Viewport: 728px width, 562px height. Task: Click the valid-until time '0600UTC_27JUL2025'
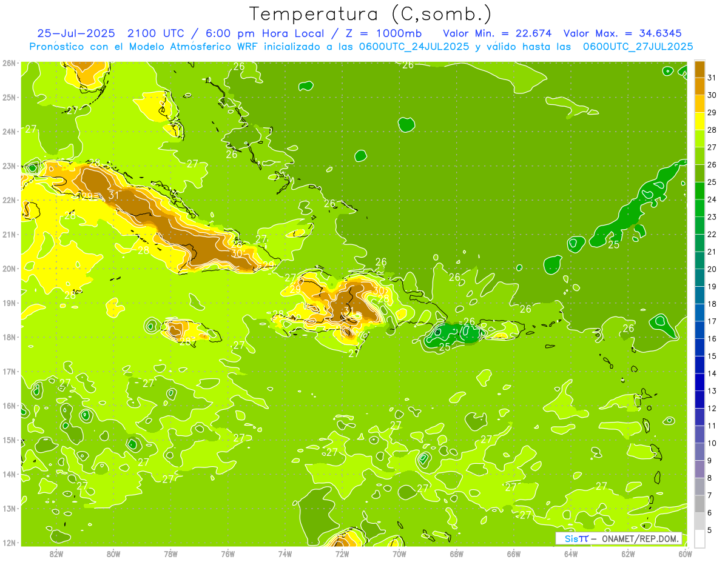638,47
